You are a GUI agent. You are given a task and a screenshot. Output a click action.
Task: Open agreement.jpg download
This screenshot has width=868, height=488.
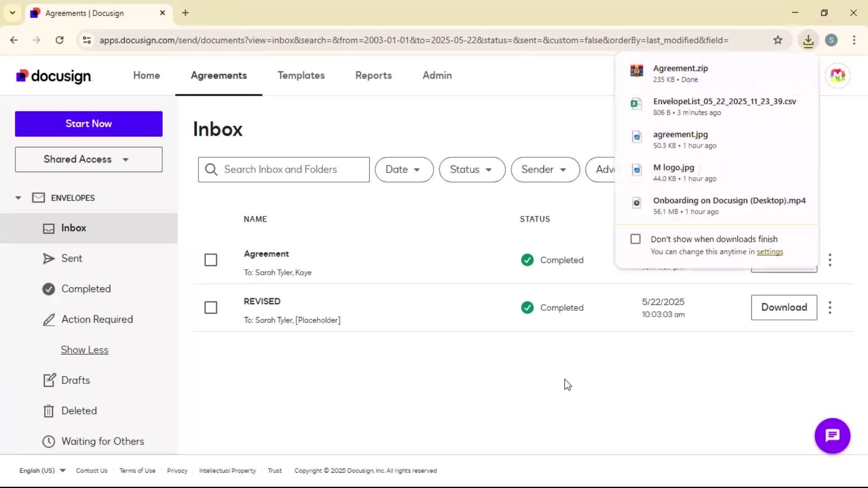tap(717, 139)
